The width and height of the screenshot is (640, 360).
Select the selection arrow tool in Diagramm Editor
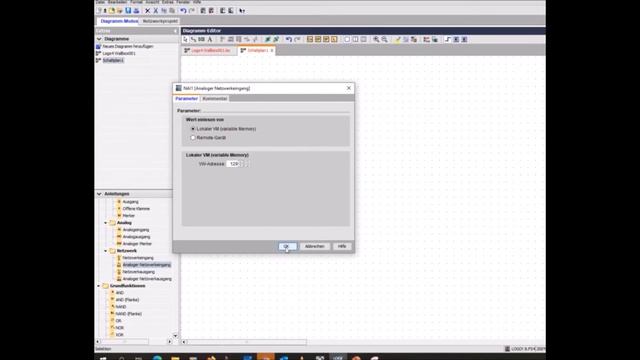(185, 40)
